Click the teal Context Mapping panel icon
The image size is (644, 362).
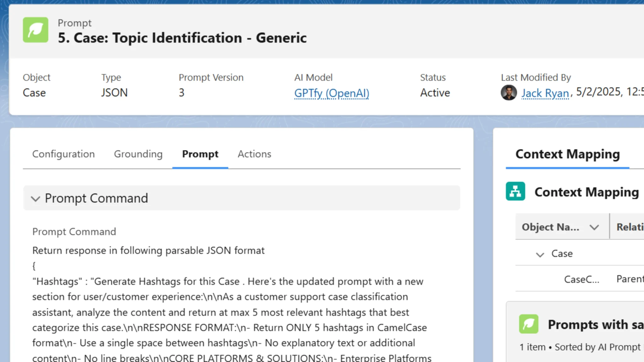[515, 191]
